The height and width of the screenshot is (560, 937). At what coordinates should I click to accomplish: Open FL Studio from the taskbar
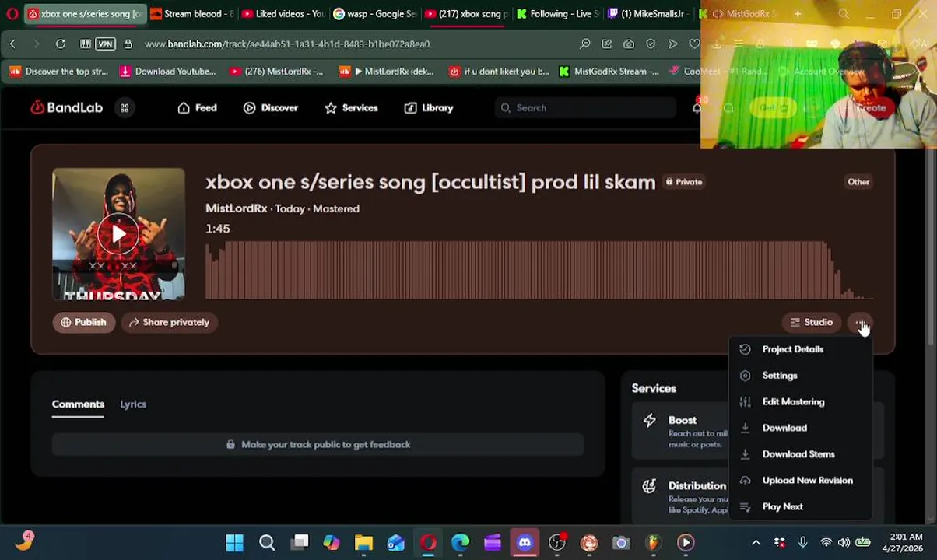point(653,542)
